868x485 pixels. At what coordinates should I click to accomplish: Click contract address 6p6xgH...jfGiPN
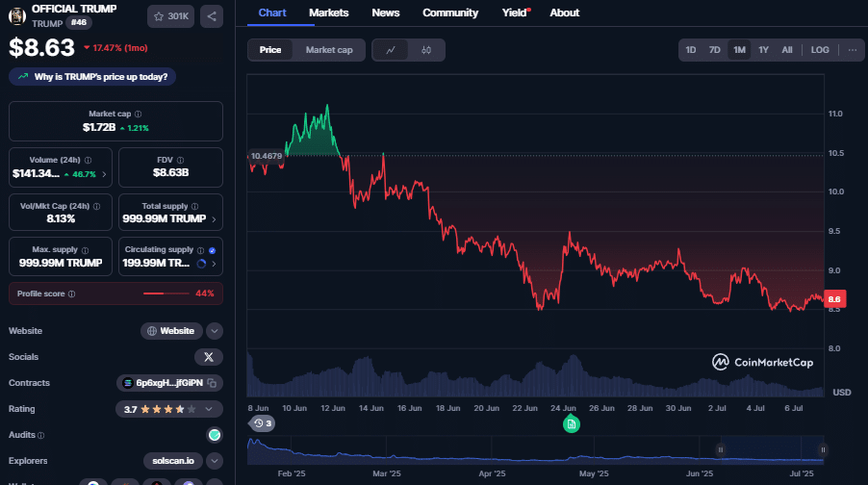click(168, 383)
